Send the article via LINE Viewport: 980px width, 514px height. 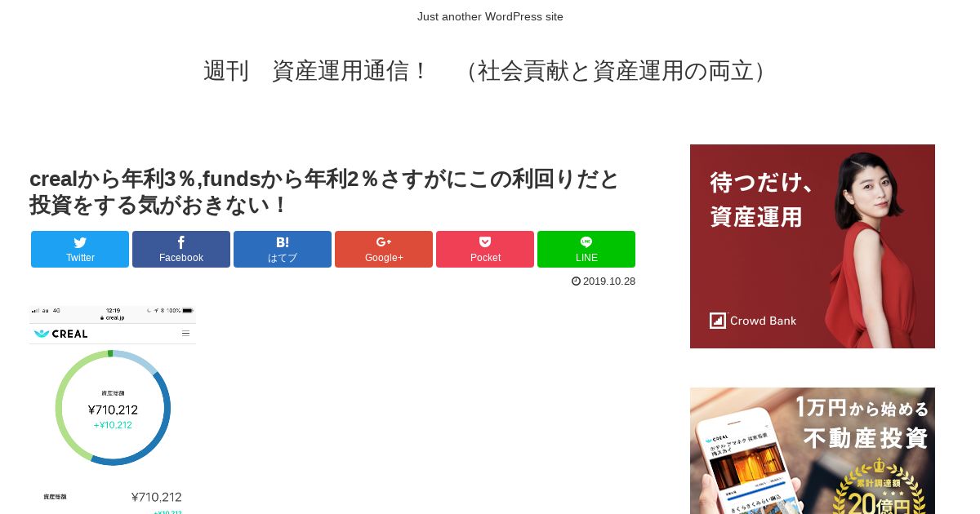[586, 249]
